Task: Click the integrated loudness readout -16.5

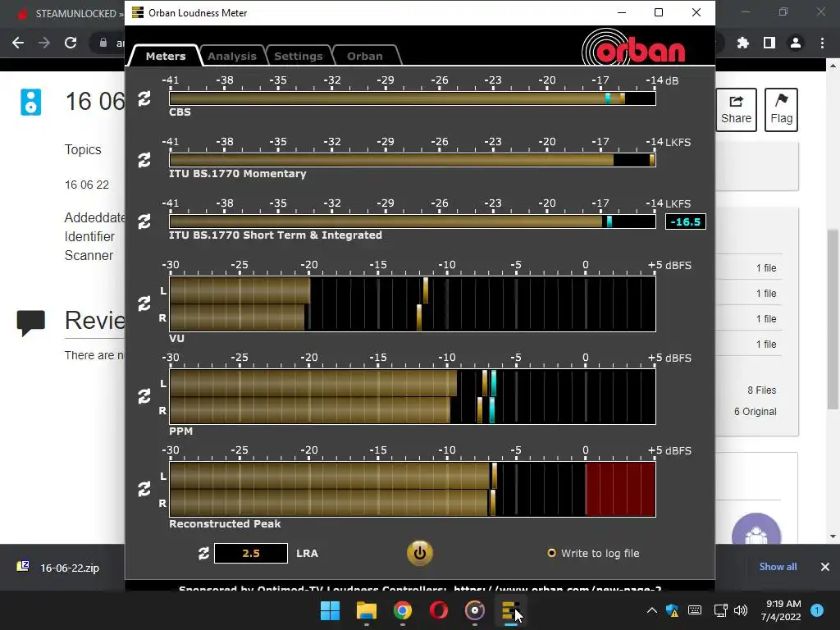Action: (686, 221)
